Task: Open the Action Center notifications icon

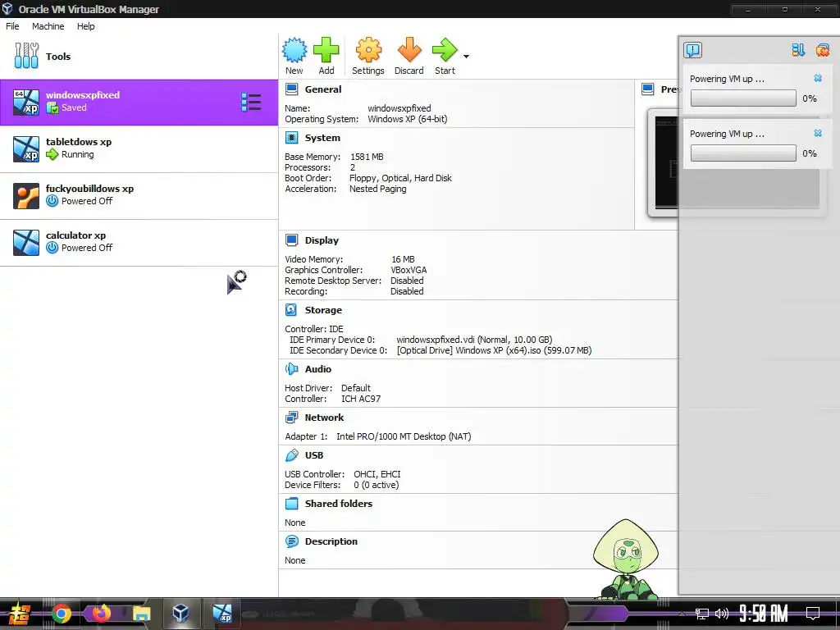Action: [x=813, y=613]
